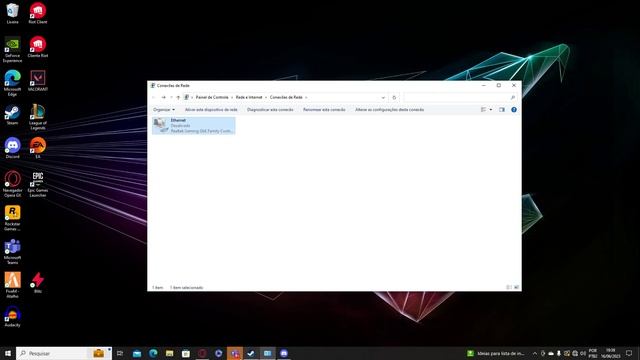Show hidden system tray icons chevron
Viewport: 640px width, 360px height.
tap(535, 353)
